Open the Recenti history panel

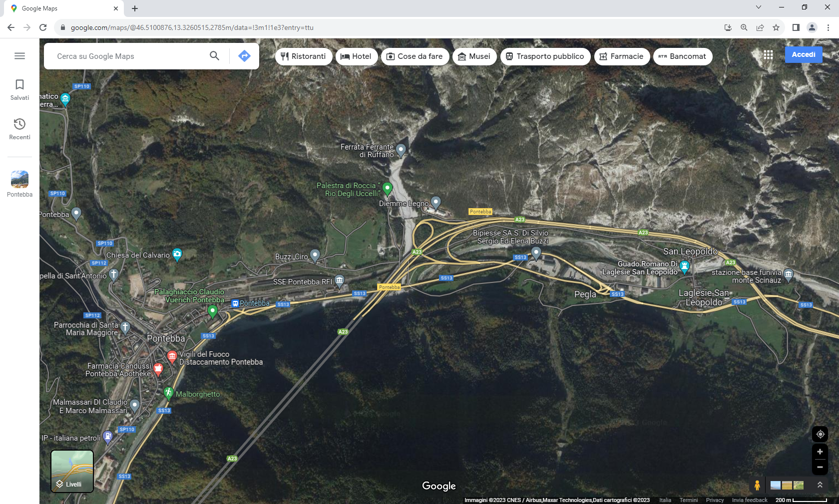(19, 129)
